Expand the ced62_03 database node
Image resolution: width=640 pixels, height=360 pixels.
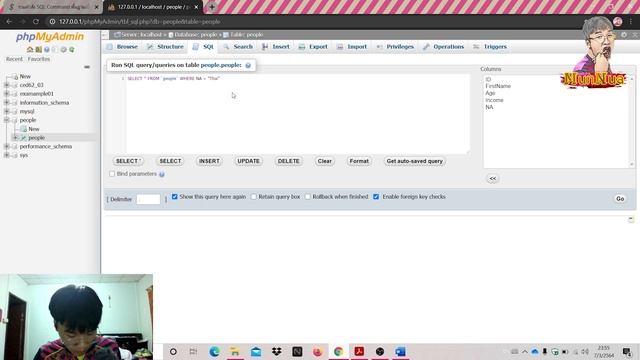coord(7,85)
